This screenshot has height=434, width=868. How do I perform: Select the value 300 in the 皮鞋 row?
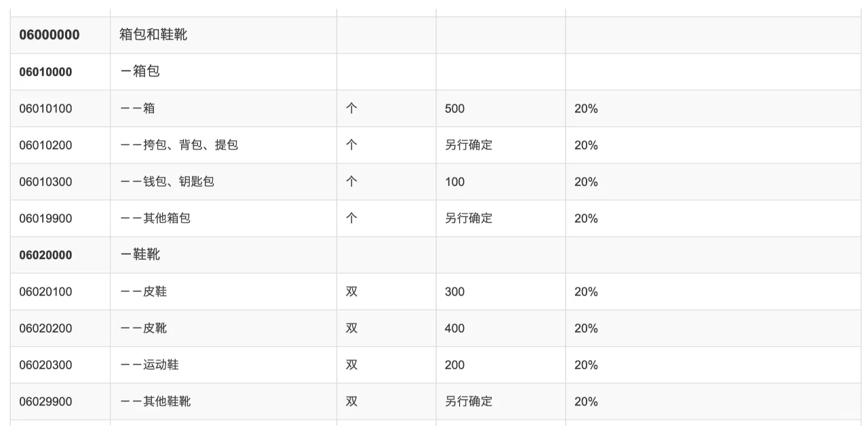(455, 292)
